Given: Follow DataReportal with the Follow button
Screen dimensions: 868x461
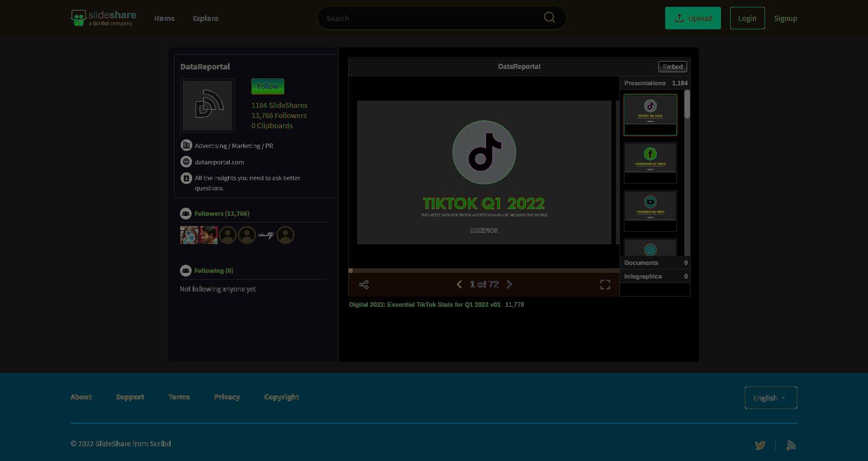Looking at the screenshot, I should 268,86.
